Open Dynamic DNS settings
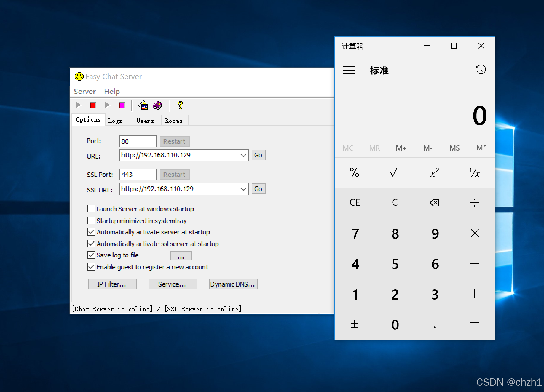Image resolution: width=544 pixels, height=392 pixels. tap(233, 284)
